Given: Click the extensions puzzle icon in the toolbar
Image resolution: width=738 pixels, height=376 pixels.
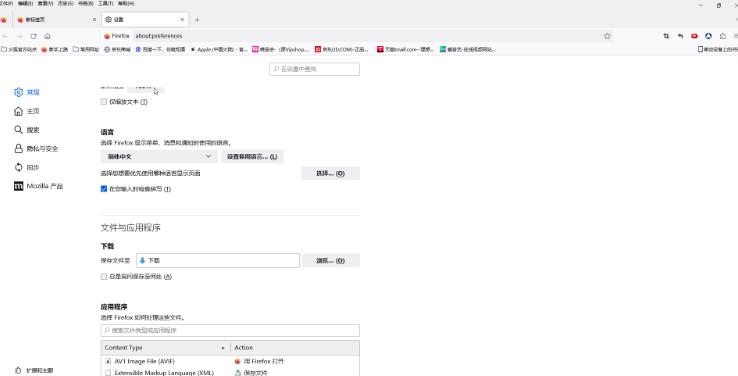Looking at the screenshot, I should pyautogui.click(x=722, y=36).
